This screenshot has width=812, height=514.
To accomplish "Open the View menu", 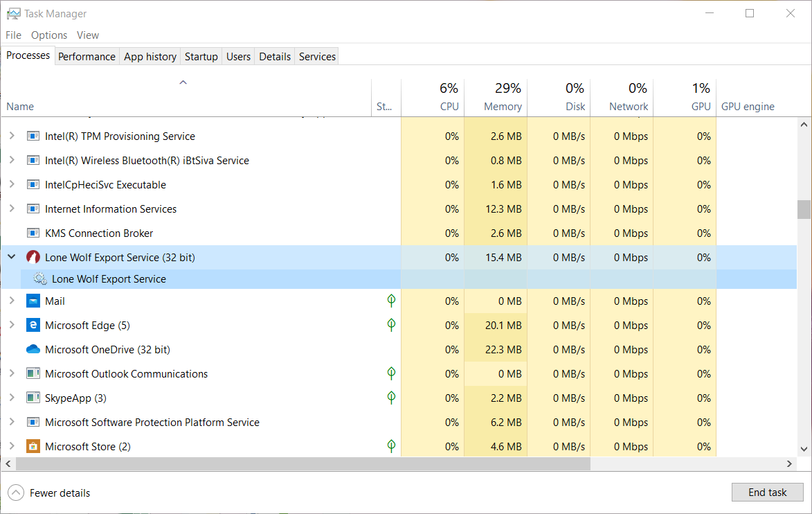I will [x=88, y=35].
